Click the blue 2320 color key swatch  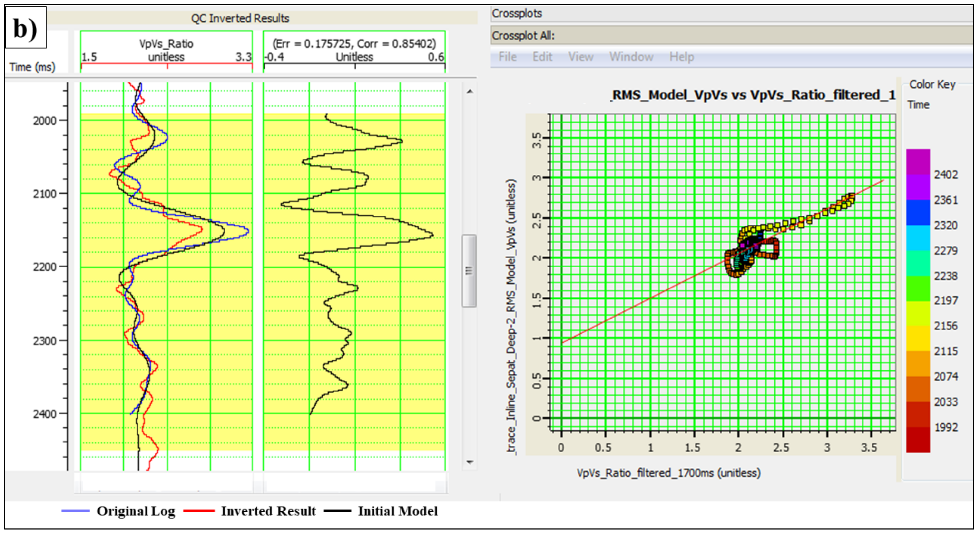[x=918, y=213]
